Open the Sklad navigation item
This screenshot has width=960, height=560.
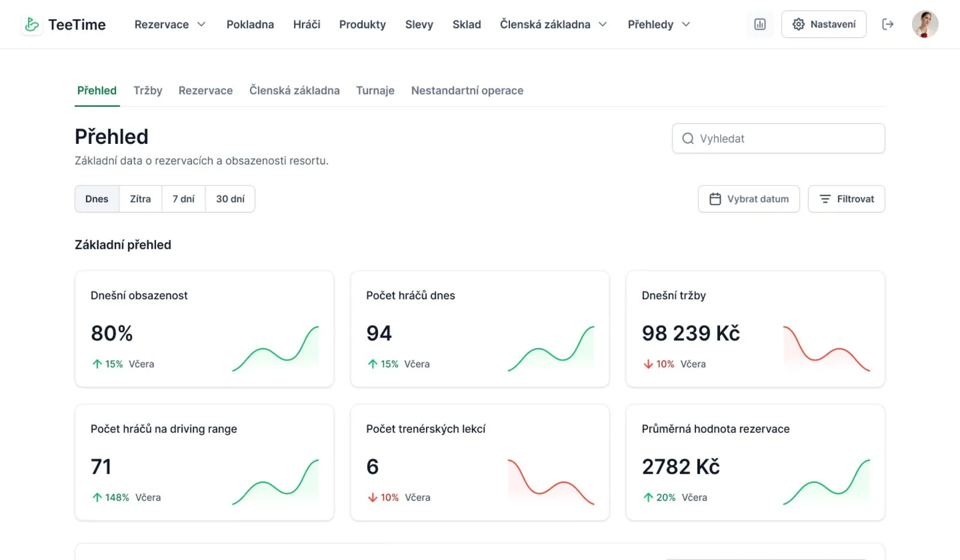coord(467,25)
